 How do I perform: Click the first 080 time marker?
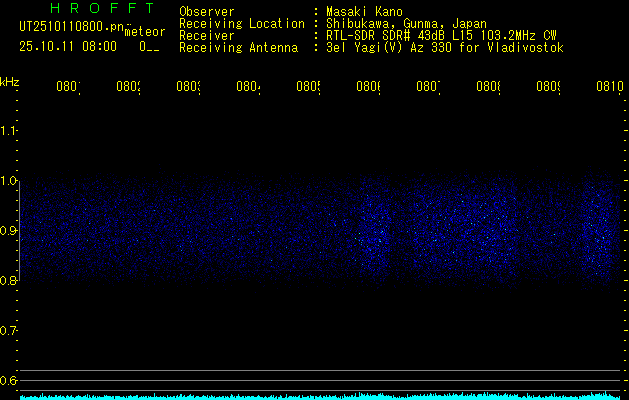coord(67,87)
